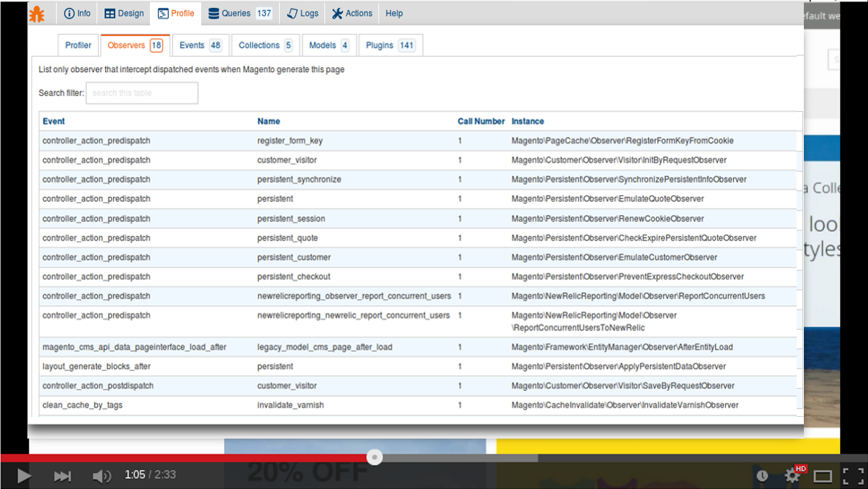Click the video progress bar scrubber handle
868x489 pixels.
[x=374, y=457]
